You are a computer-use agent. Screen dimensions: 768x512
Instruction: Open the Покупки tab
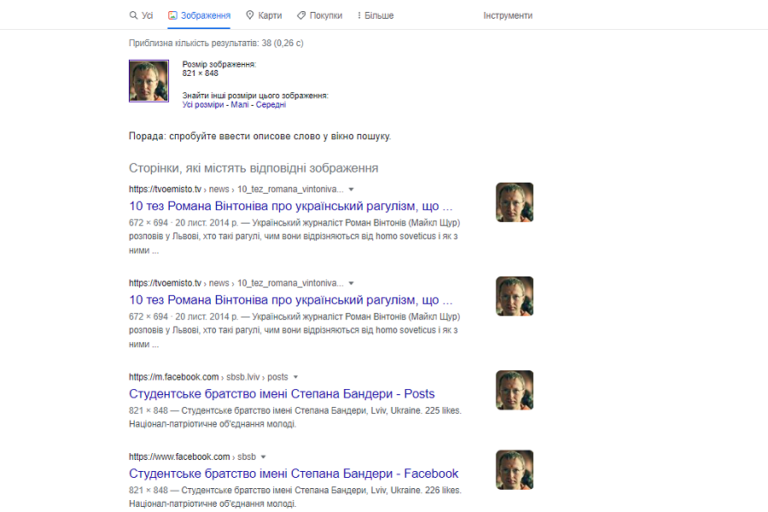[320, 16]
